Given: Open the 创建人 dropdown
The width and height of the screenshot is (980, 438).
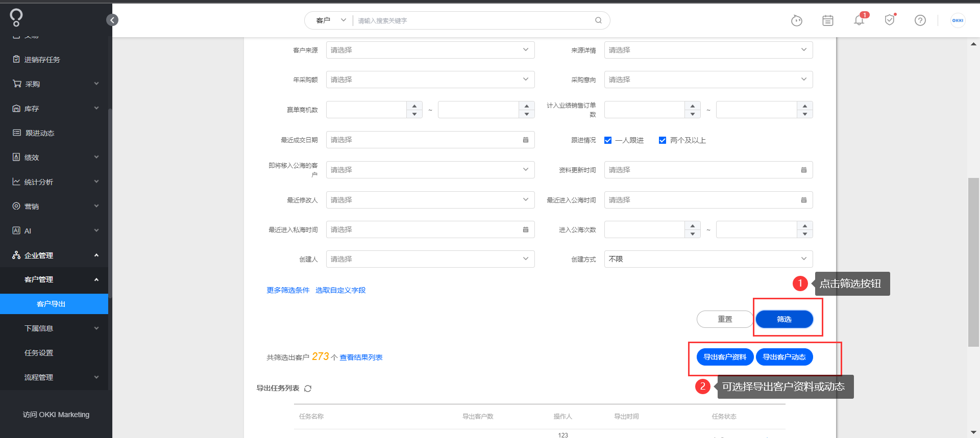Looking at the screenshot, I should (430, 259).
